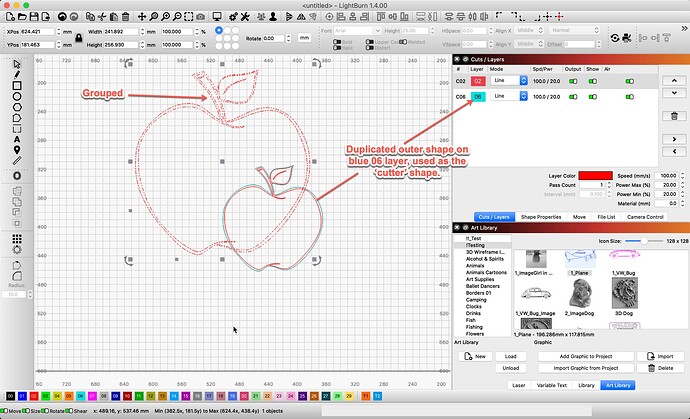Open the Normal text style dropdown

574,30
